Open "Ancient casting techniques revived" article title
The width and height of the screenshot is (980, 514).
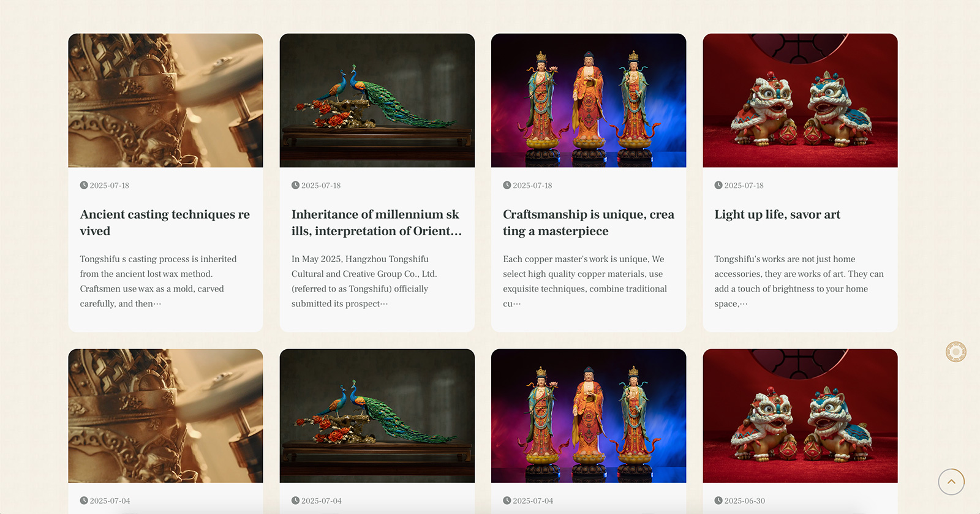pos(165,222)
